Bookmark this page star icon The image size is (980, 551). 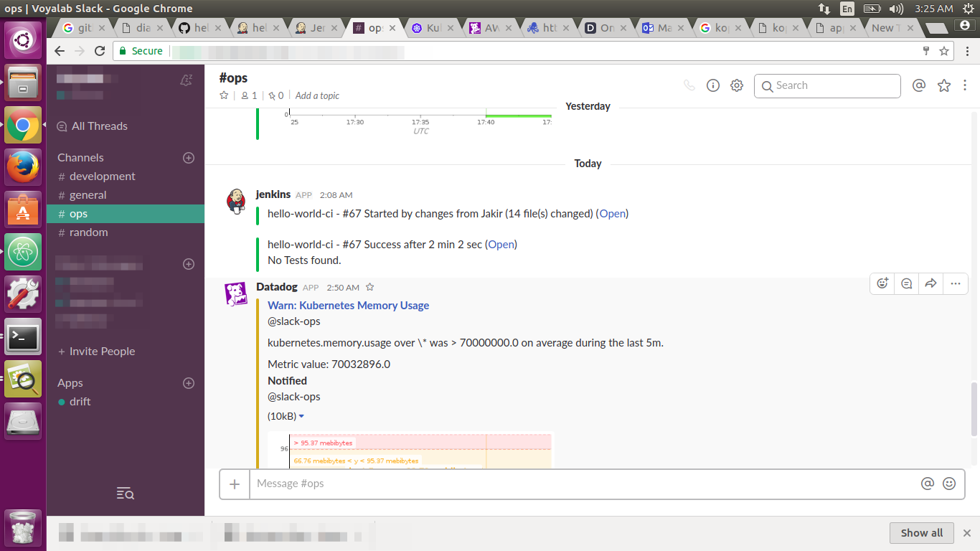944,51
